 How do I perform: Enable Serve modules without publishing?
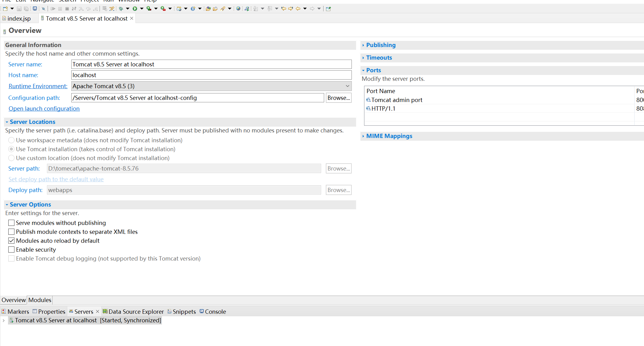[11, 223]
